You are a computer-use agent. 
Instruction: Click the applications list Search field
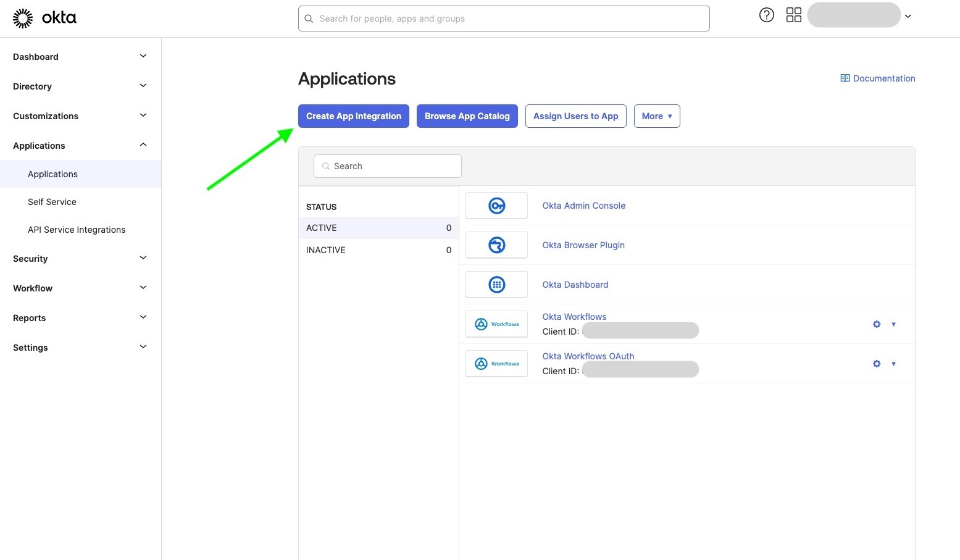pyautogui.click(x=388, y=166)
